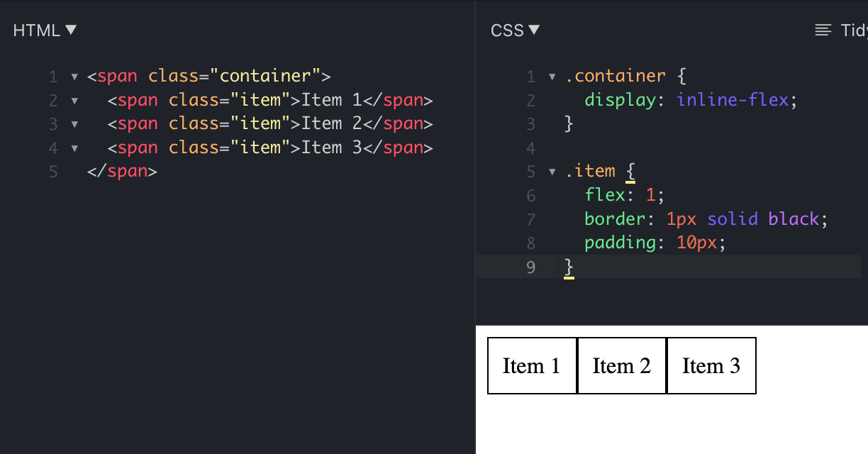Open the HTML panel dropdown arrow
The image size is (868, 454).
(x=70, y=30)
